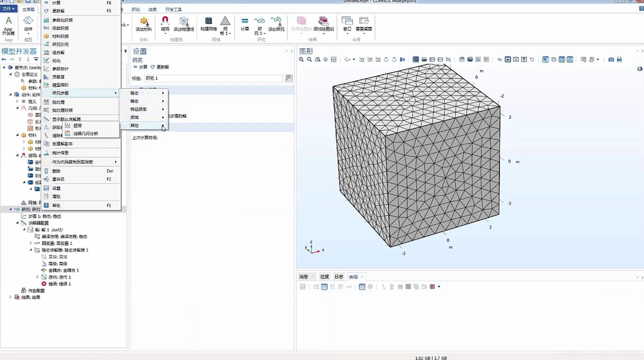
Task: Click the 添加材料 ribbon icon
Action: click(x=144, y=24)
